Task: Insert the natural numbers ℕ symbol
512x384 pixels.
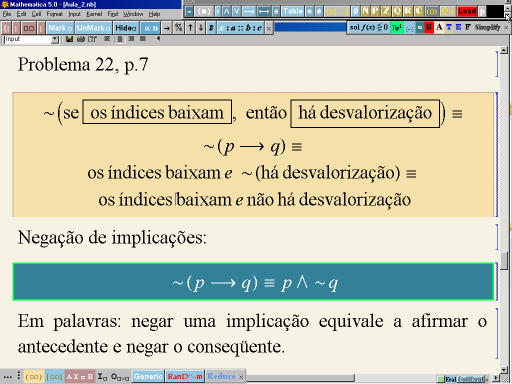Action: click(x=365, y=11)
